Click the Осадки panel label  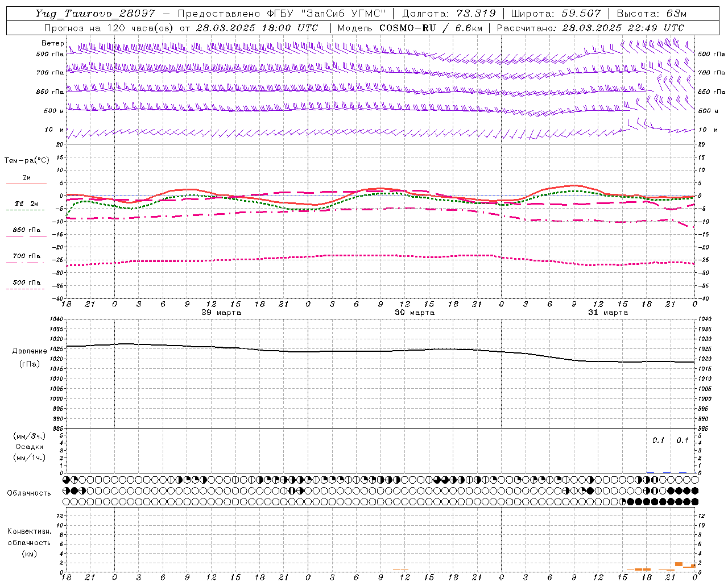tap(28, 447)
